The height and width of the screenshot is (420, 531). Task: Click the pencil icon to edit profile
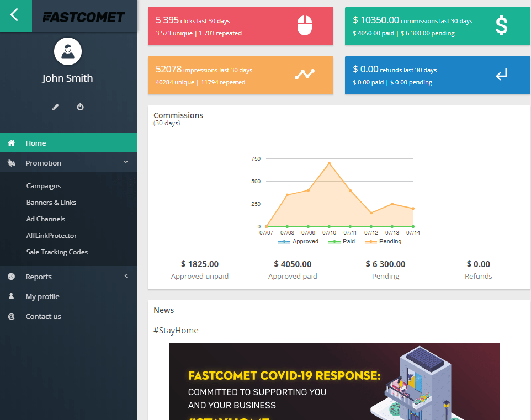pyautogui.click(x=55, y=107)
